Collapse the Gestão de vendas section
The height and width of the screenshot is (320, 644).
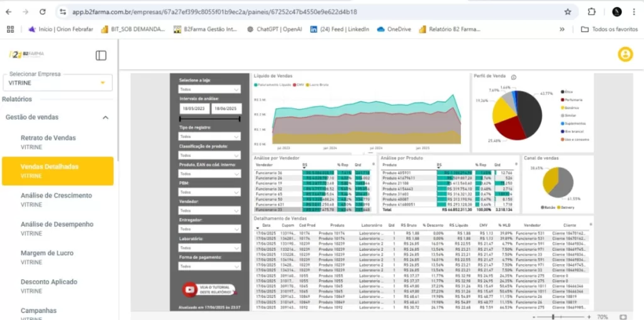coord(105,117)
